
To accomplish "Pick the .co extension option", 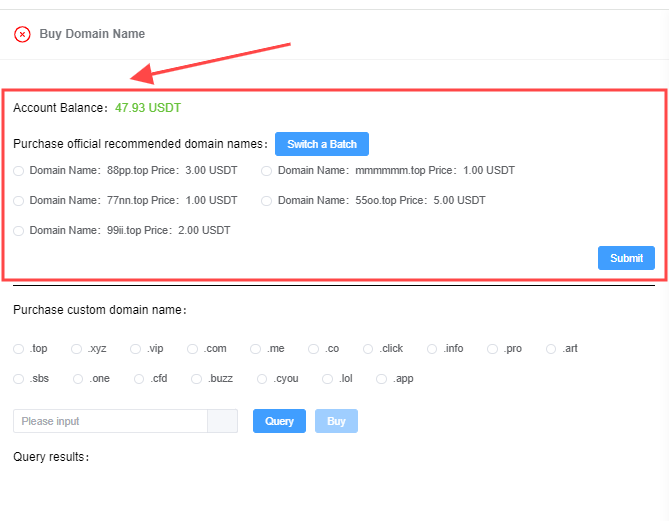I will pos(314,349).
